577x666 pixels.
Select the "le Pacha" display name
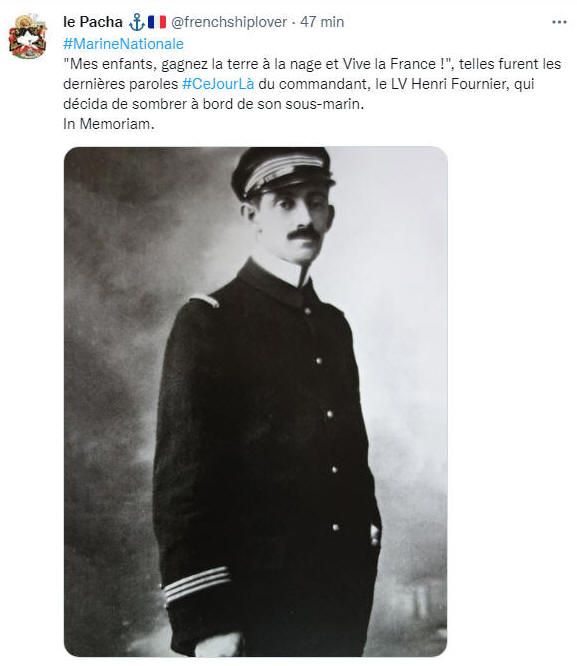tap(93, 22)
